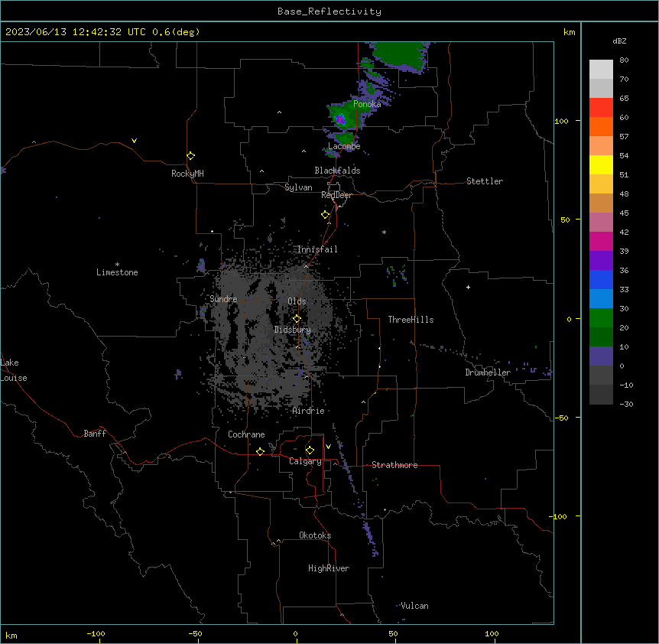The height and width of the screenshot is (644, 659).
Task: Click the Okotoks town label
Action: tap(315, 535)
